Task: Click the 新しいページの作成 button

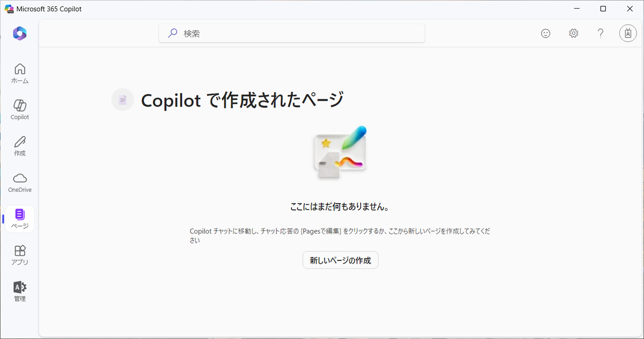Action: [340, 260]
